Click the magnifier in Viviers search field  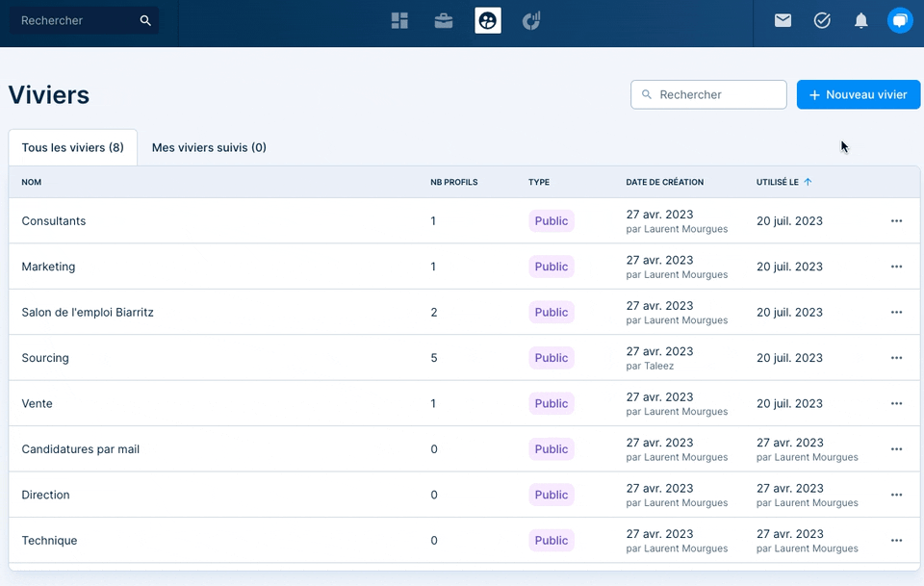647,94
